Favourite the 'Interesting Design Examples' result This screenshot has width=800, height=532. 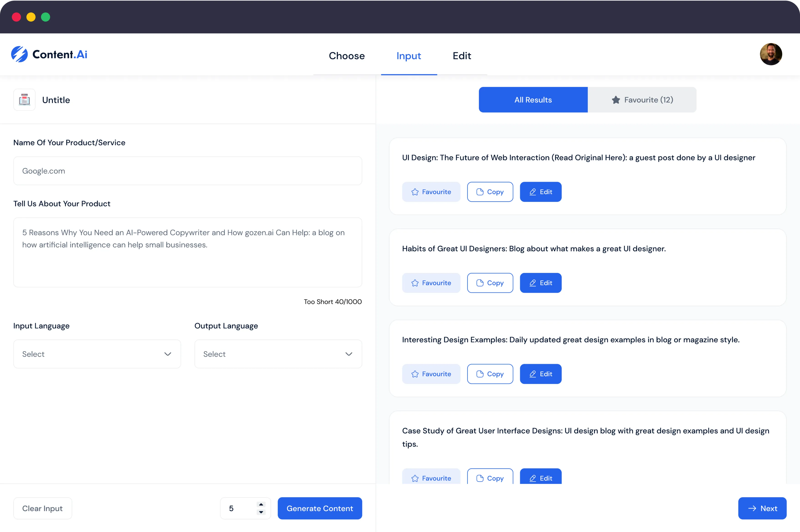pyautogui.click(x=431, y=374)
